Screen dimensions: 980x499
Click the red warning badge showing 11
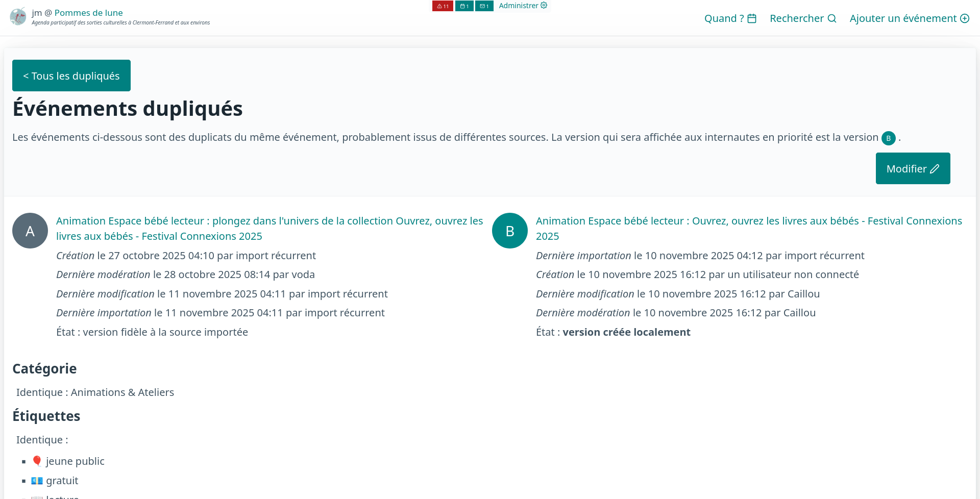(443, 6)
